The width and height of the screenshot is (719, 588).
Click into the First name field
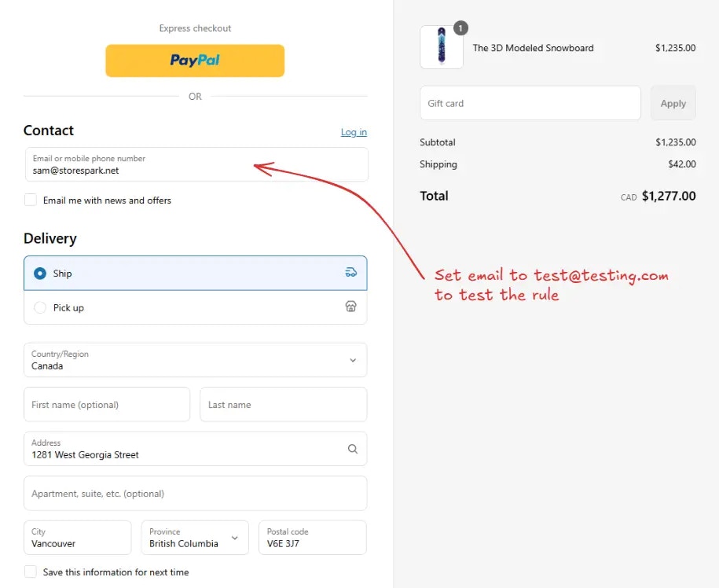[107, 405]
